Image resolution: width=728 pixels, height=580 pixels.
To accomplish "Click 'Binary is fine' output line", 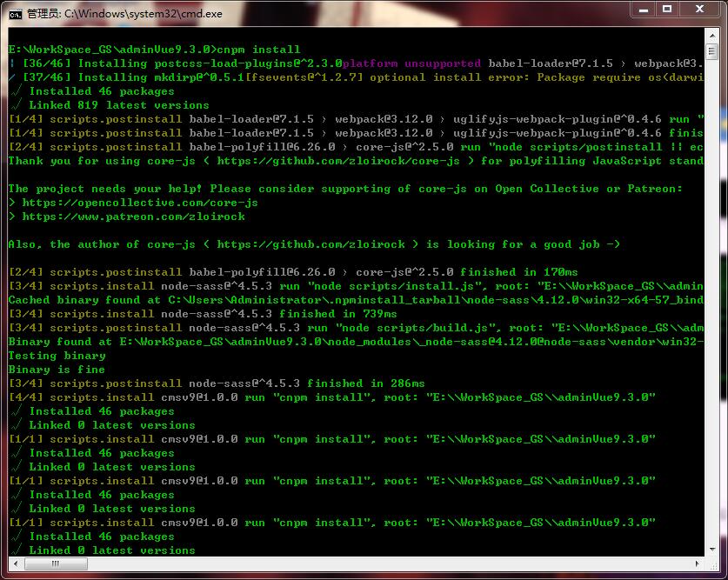I will point(57,370).
